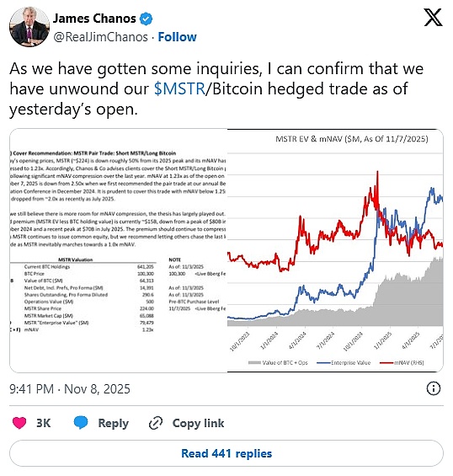Open James Chanos profile picture
The image size is (453, 476).
click(29, 27)
